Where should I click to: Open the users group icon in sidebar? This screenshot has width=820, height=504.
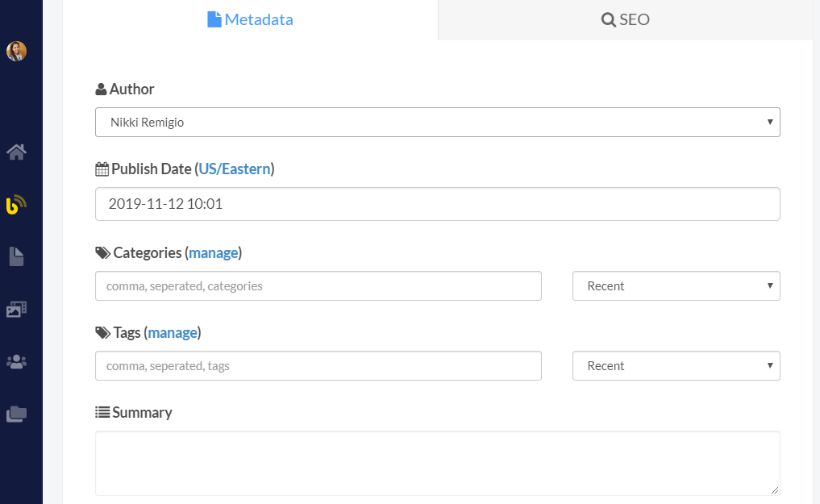[17, 362]
